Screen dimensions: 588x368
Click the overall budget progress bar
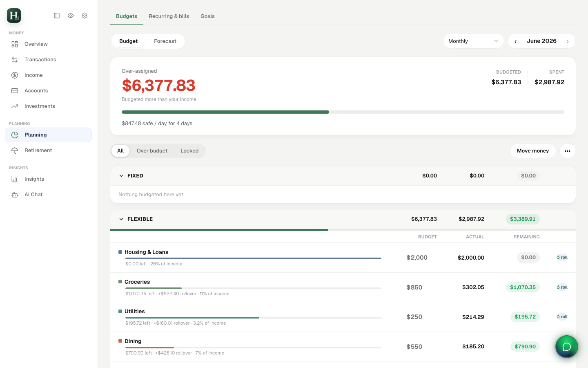[343, 112]
